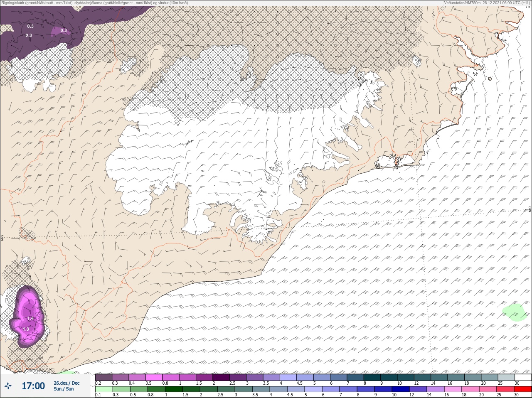Click the bottom legend row navy swatch labeled 10

tap(401, 389)
